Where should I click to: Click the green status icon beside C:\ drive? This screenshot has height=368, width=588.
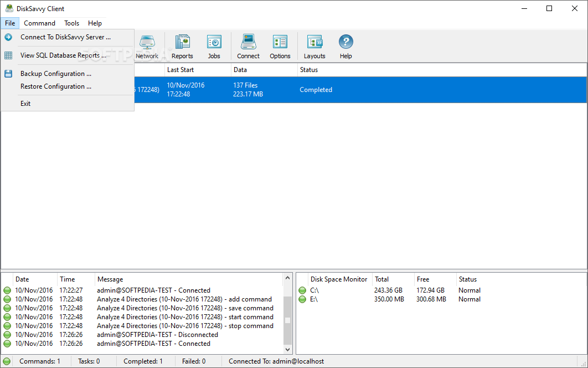[302, 290]
